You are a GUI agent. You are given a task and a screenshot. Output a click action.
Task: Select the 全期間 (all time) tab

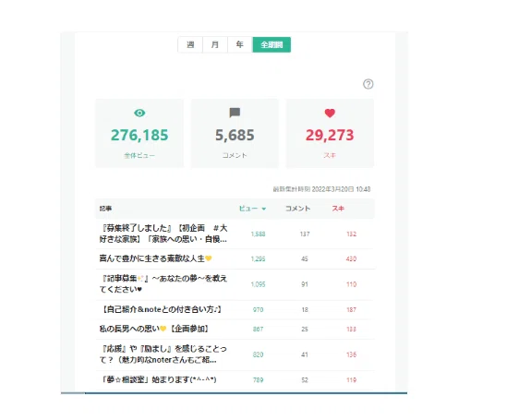pyautogui.click(x=272, y=44)
